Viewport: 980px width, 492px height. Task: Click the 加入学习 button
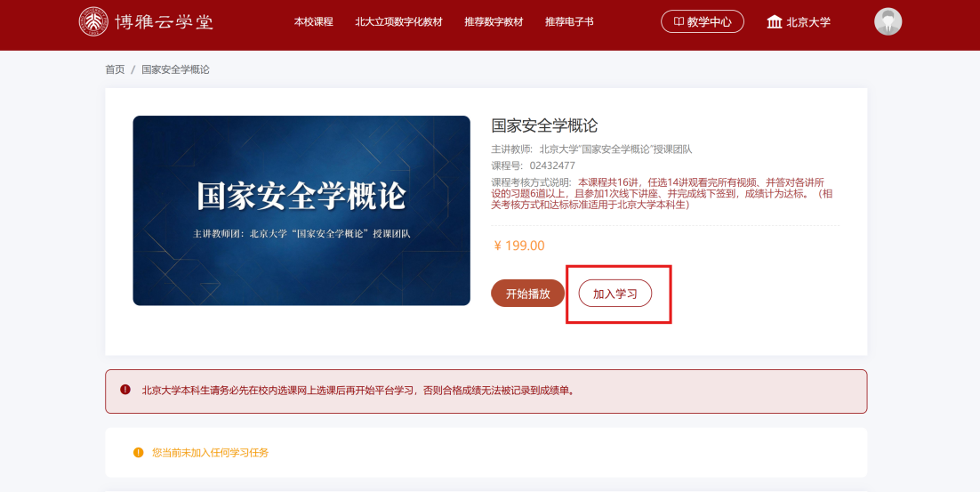coord(615,294)
